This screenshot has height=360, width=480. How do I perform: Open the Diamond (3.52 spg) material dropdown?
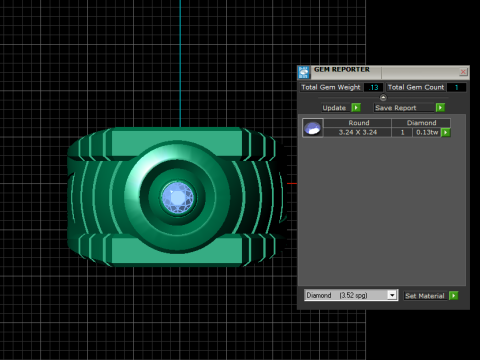click(351, 295)
